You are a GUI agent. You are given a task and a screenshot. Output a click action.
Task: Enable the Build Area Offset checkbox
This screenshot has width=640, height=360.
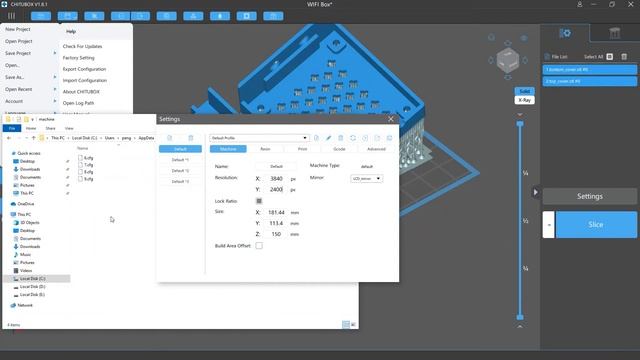(x=259, y=246)
